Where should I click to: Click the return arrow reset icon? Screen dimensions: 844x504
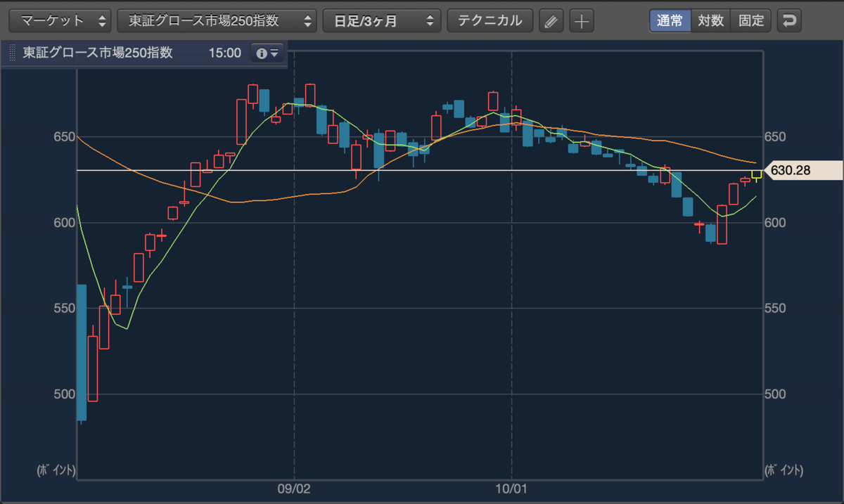coord(789,21)
